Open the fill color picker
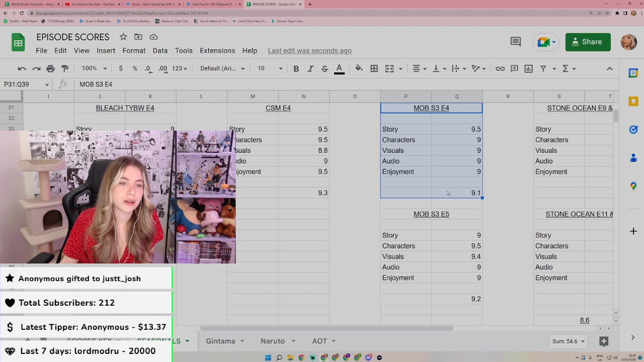This screenshot has width=644, height=362. click(359, 68)
